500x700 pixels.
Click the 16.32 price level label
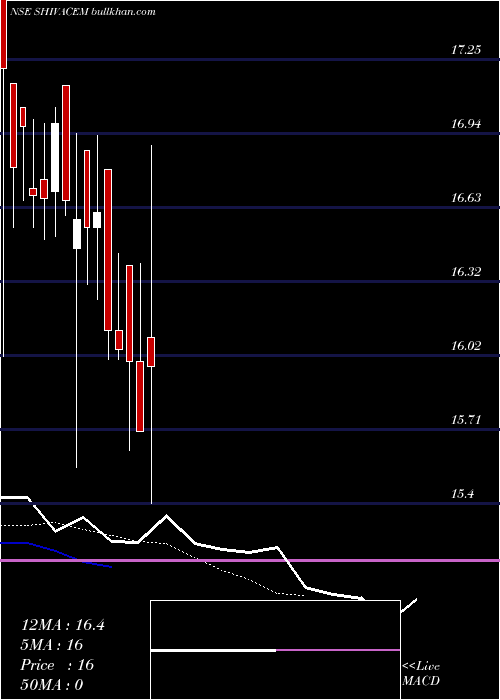(x=466, y=272)
